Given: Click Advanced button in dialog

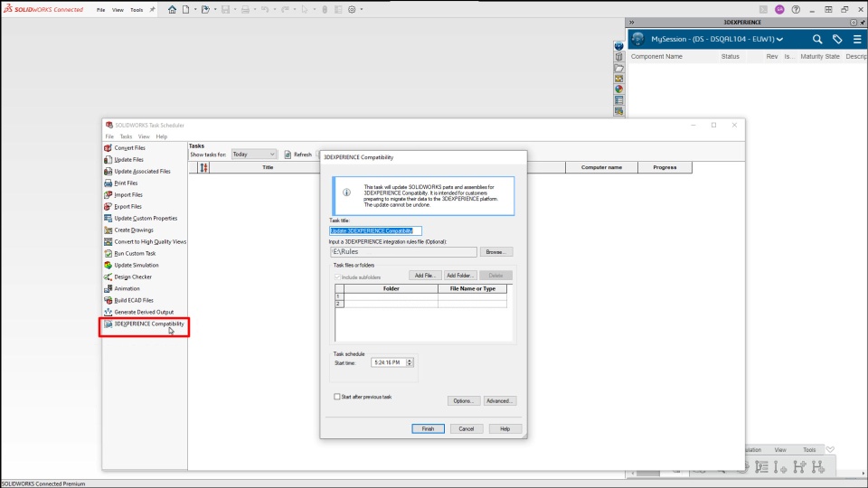Looking at the screenshot, I should click(x=499, y=400).
